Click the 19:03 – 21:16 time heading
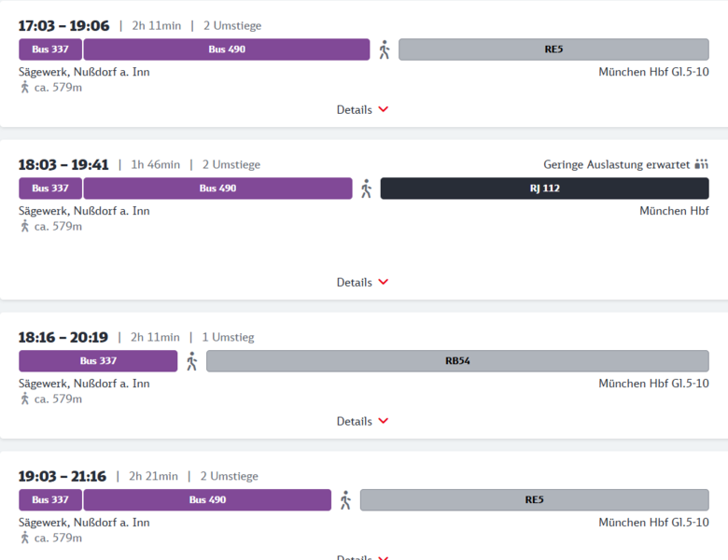The width and height of the screenshot is (728, 560). coord(63,477)
